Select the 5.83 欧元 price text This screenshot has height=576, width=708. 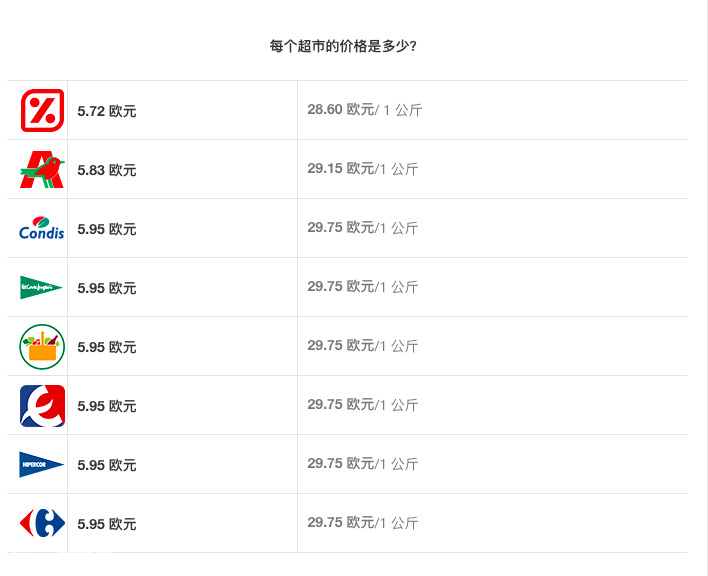pyautogui.click(x=107, y=170)
